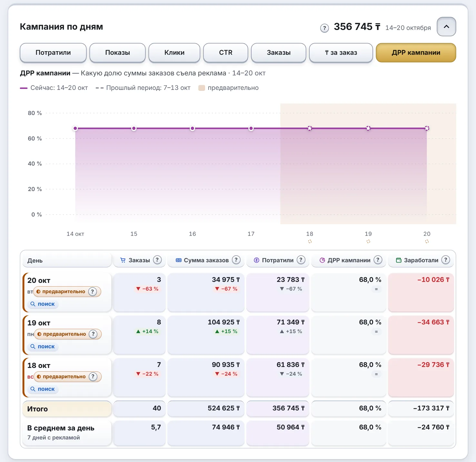Click the −10 026 ₸ earnings cell
The height and width of the screenshot is (462, 476).
point(421,292)
